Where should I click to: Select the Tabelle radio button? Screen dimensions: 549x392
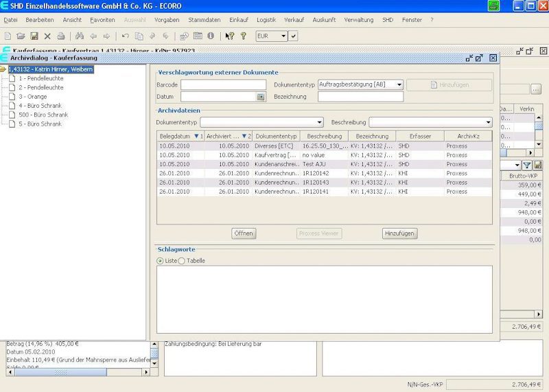tap(181, 261)
